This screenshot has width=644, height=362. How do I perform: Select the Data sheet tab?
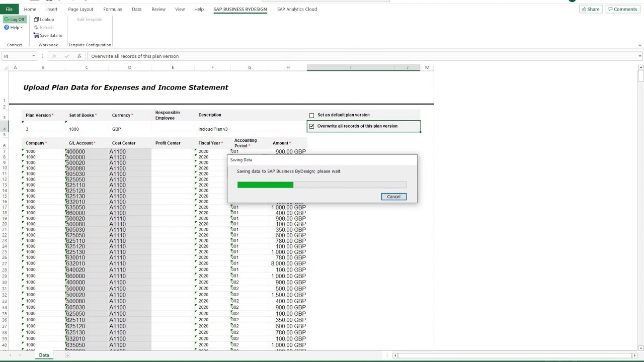click(x=44, y=355)
